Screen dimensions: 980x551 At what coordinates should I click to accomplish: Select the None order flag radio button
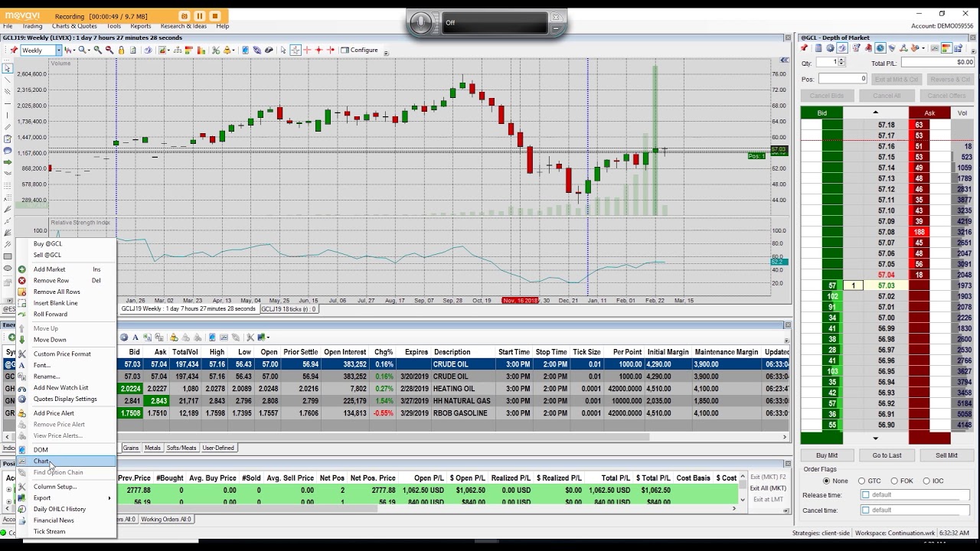[x=826, y=481]
